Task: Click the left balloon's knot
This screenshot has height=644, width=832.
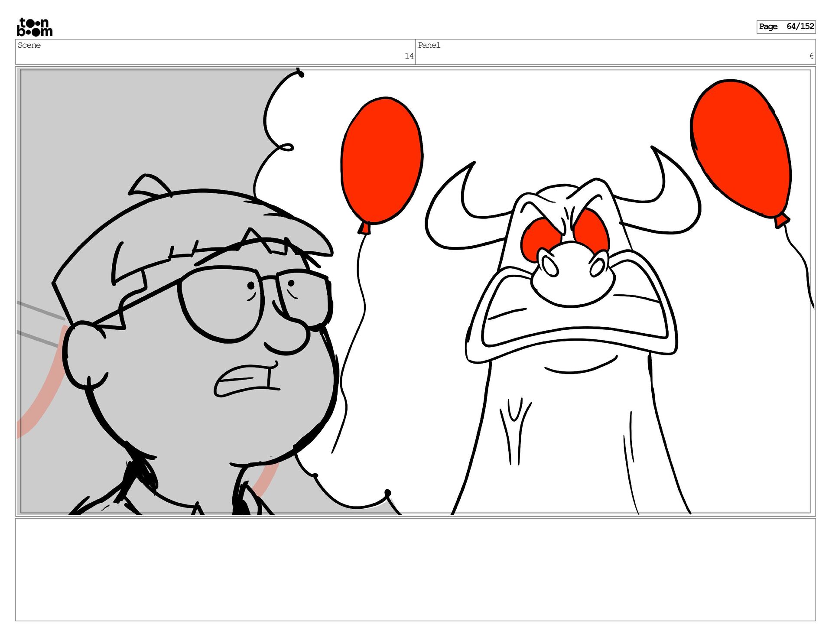Action: [x=364, y=228]
